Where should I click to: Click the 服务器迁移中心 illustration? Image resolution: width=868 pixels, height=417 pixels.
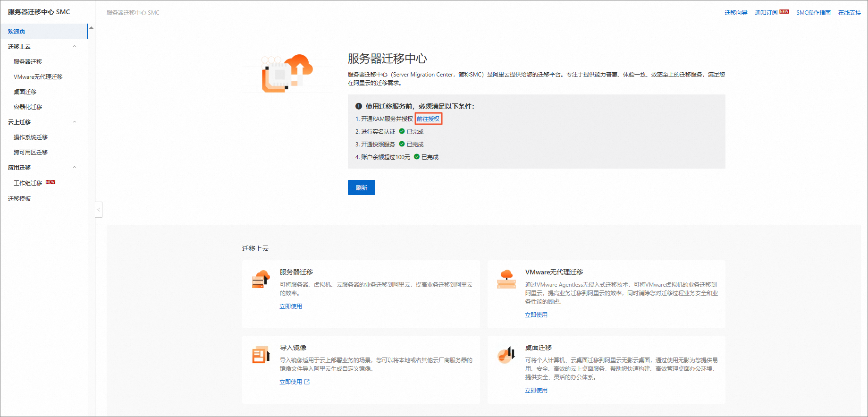point(287,73)
